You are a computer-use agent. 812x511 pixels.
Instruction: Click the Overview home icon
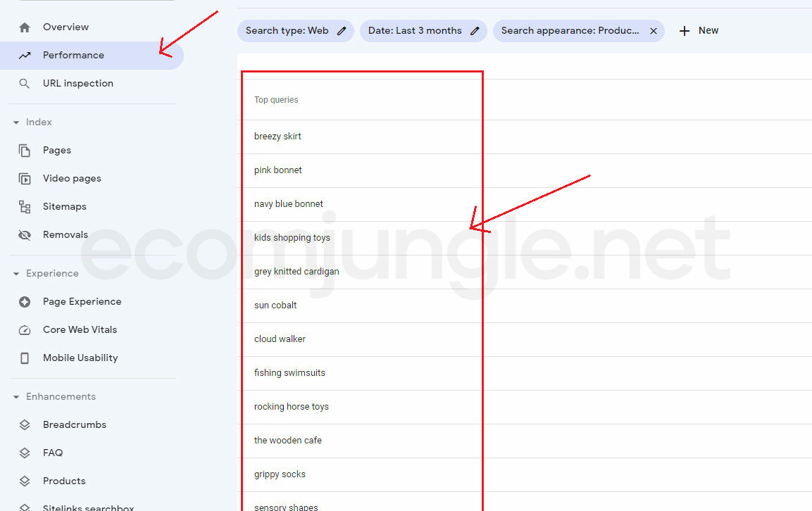[25, 27]
